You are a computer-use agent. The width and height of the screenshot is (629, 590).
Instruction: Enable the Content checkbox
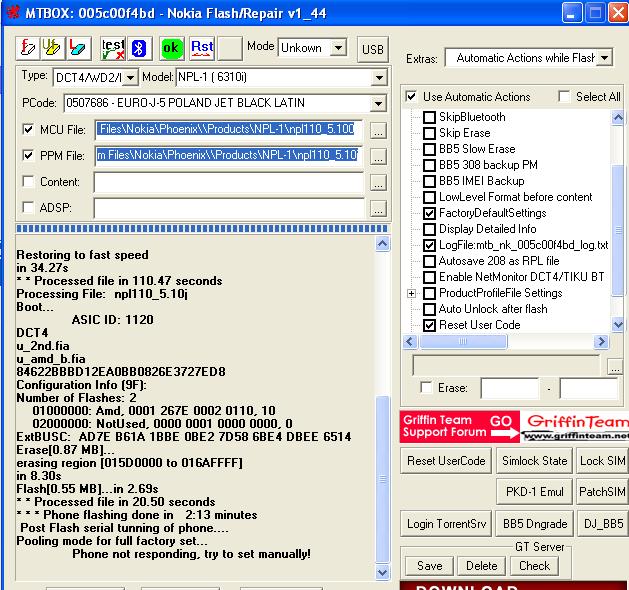[28, 181]
